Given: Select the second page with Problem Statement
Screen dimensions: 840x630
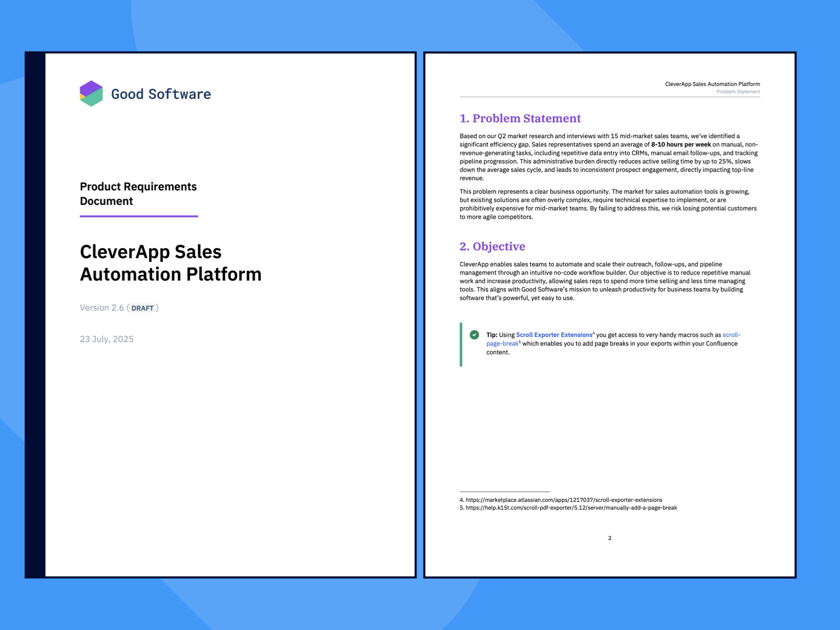Looking at the screenshot, I should [610, 315].
